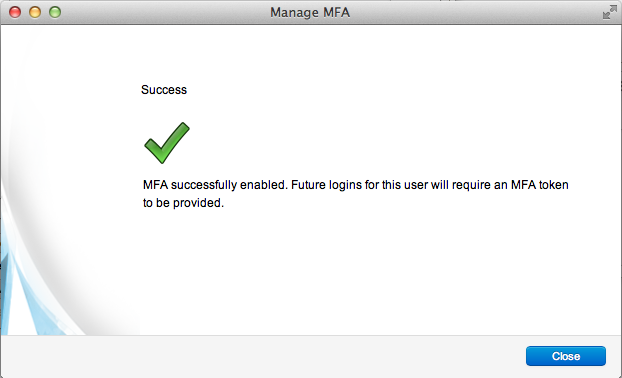Close the window with the red traffic-light button
The image size is (622, 378).
pyautogui.click(x=15, y=12)
